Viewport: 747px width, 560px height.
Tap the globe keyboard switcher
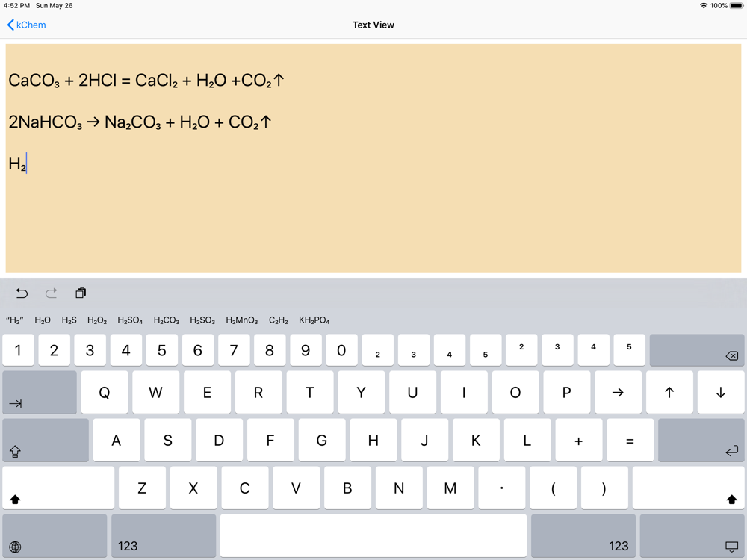tap(55, 535)
